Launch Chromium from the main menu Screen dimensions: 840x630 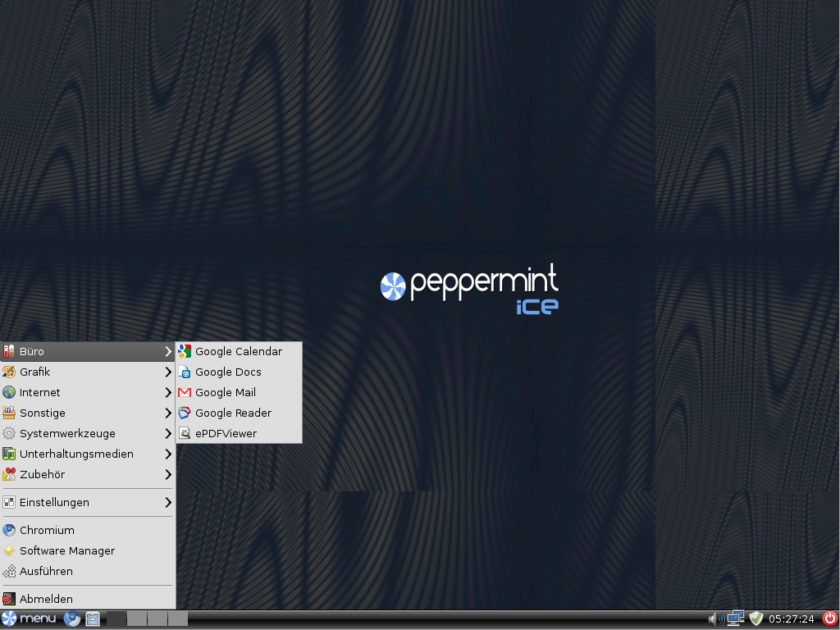pyautogui.click(x=47, y=531)
